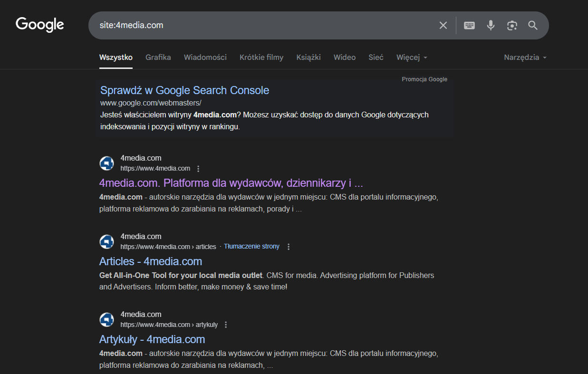Click the Google logo

click(39, 24)
